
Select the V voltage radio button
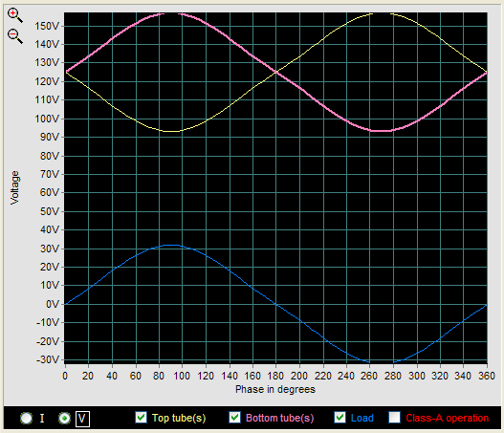coord(64,418)
